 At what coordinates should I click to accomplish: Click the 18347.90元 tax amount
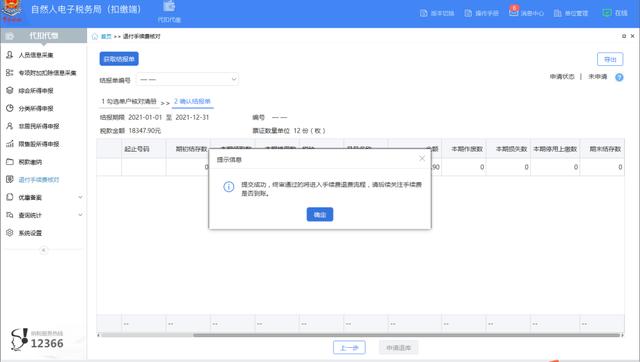(x=144, y=131)
